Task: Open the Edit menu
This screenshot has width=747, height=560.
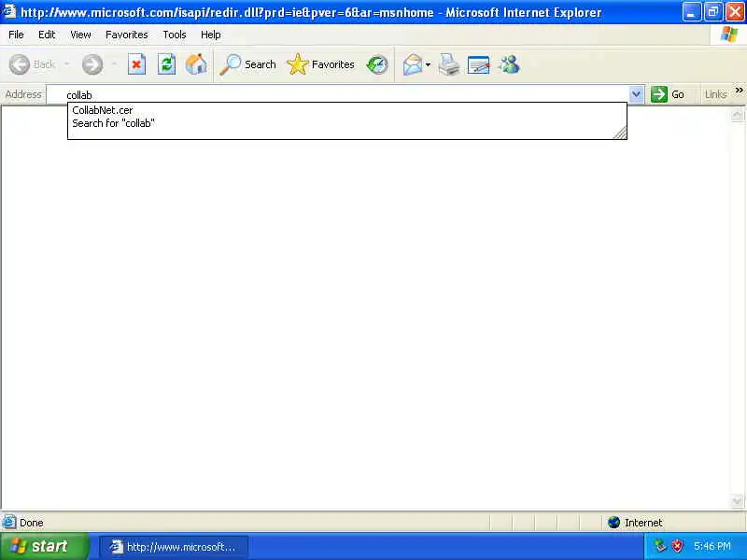Action: point(47,35)
